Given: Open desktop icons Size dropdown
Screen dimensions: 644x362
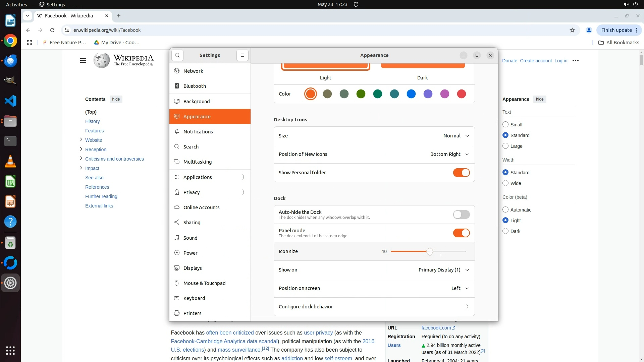Looking at the screenshot, I should pos(456,136).
